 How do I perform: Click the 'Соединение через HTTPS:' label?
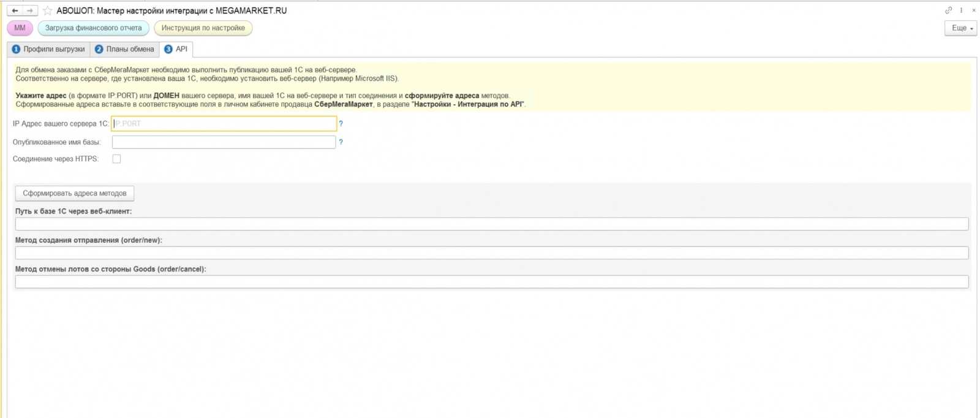click(x=56, y=159)
